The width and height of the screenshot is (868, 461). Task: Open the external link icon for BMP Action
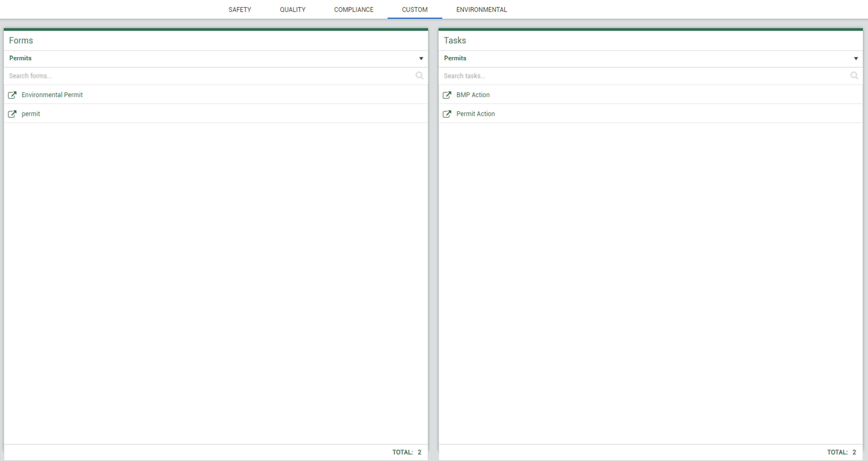tap(447, 95)
